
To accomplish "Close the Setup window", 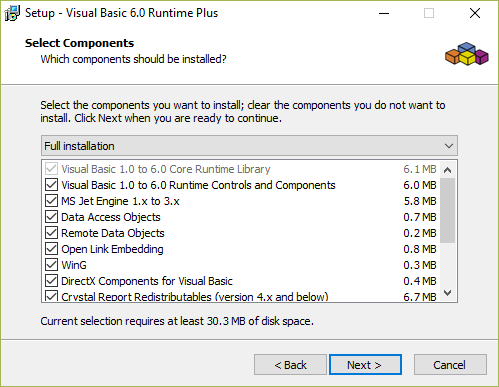I will (x=475, y=13).
